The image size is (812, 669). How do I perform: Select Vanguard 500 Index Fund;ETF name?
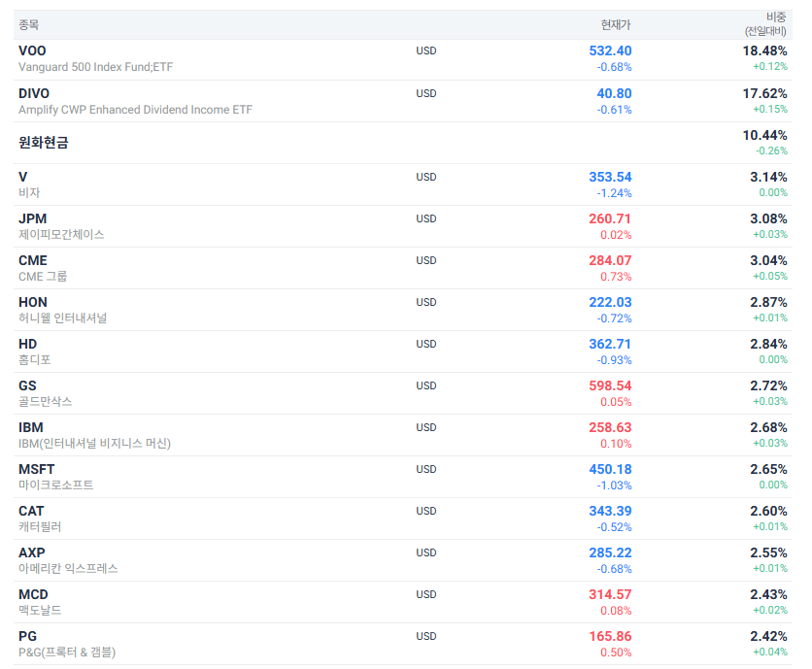click(x=96, y=67)
